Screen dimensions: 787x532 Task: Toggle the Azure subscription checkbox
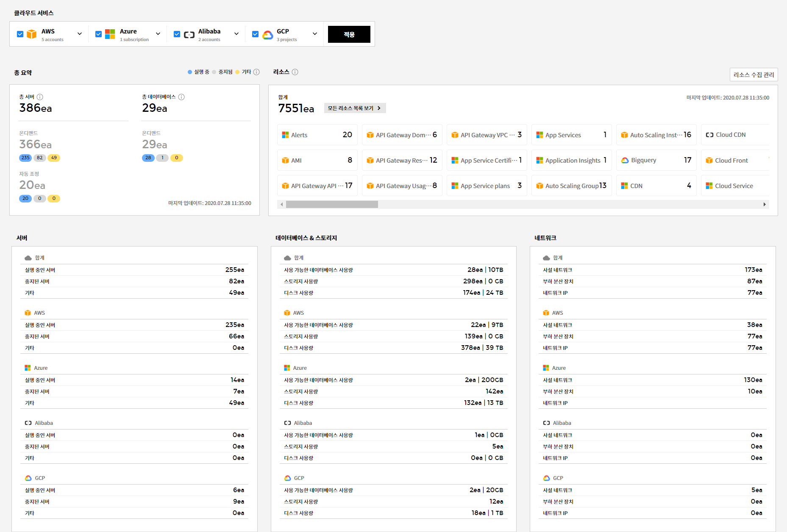98,34
